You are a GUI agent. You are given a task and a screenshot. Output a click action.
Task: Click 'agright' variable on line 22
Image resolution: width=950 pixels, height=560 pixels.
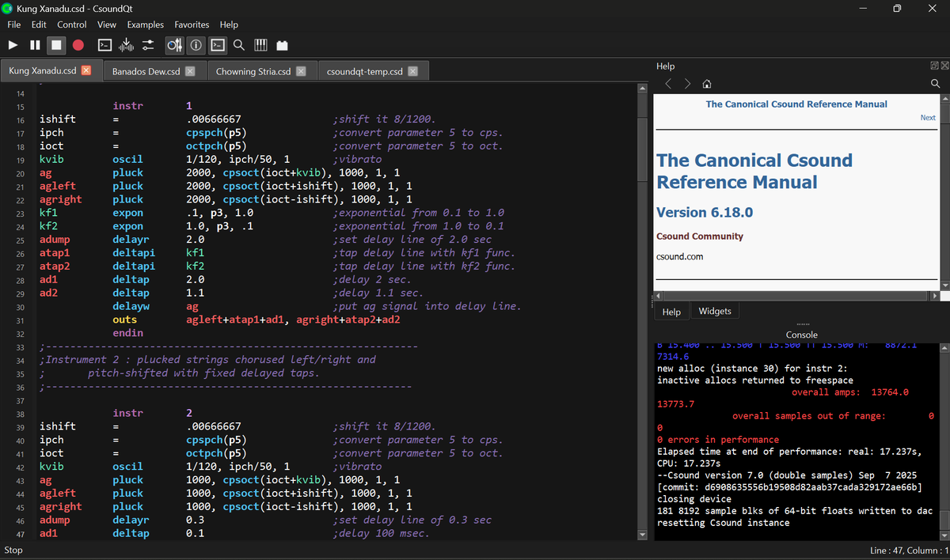[60, 199]
